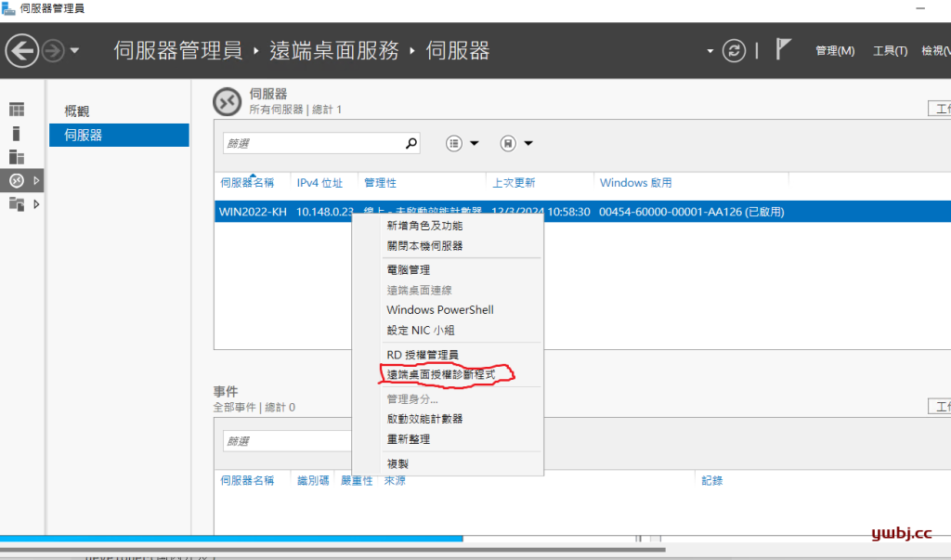Sort by 管理性 column

tap(380, 183)
